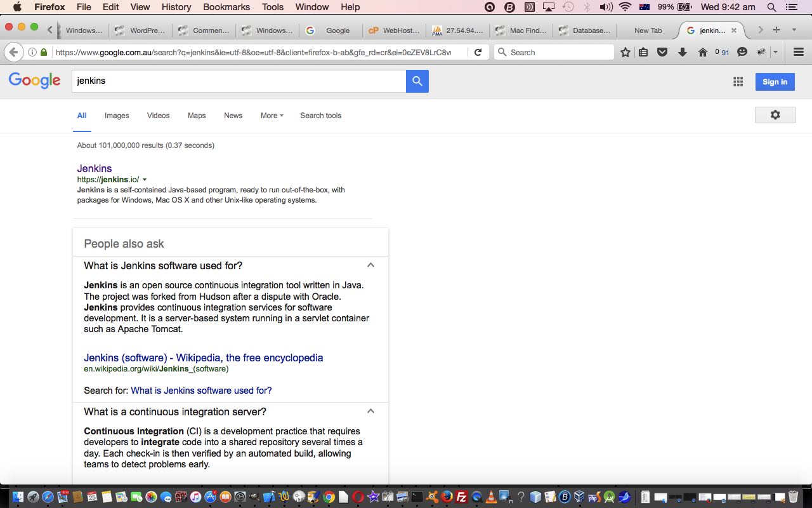Open a new tab with plus button
Image resolution: width=812 pixels, height=508 pixels.
click(x=776, y=30)
